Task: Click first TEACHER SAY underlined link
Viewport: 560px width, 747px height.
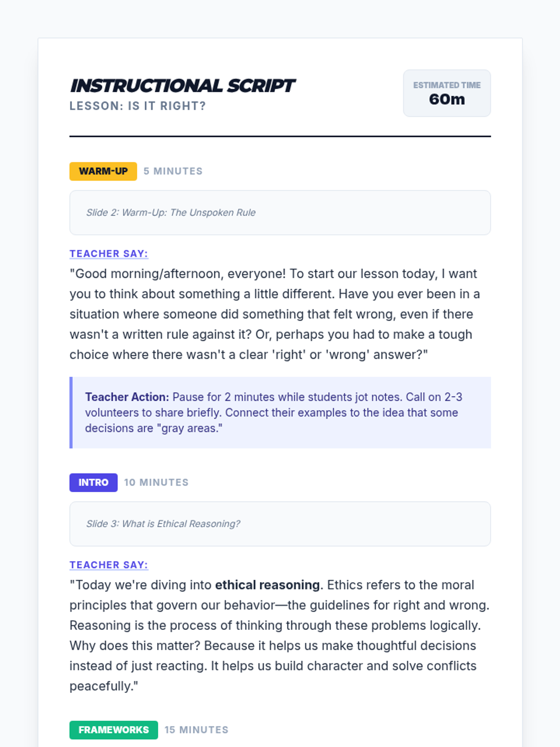Action: click(x=109, y=254)
